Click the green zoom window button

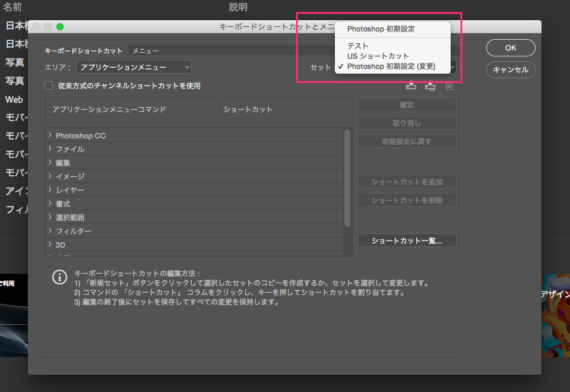coord(60,27)
